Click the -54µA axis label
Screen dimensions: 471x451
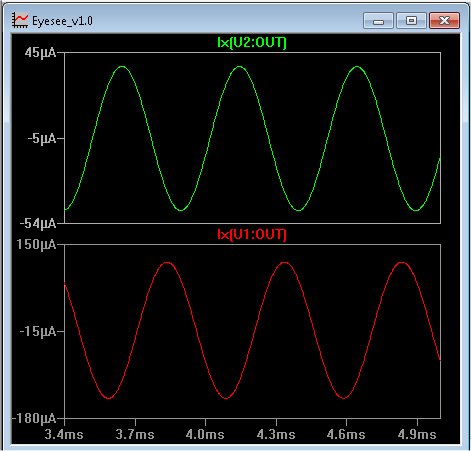coord(38,223)
